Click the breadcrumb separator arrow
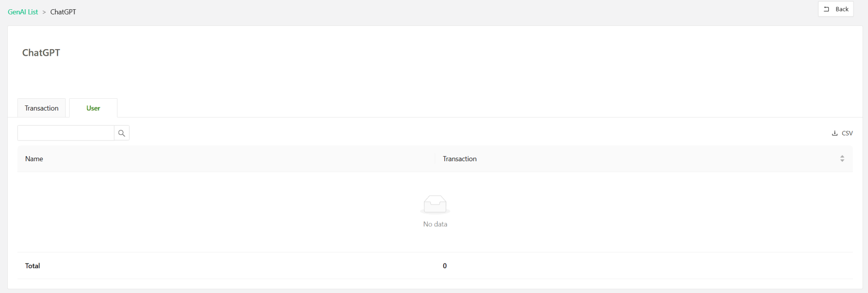This screenshot has width=868, height=293. click(44, 12)
